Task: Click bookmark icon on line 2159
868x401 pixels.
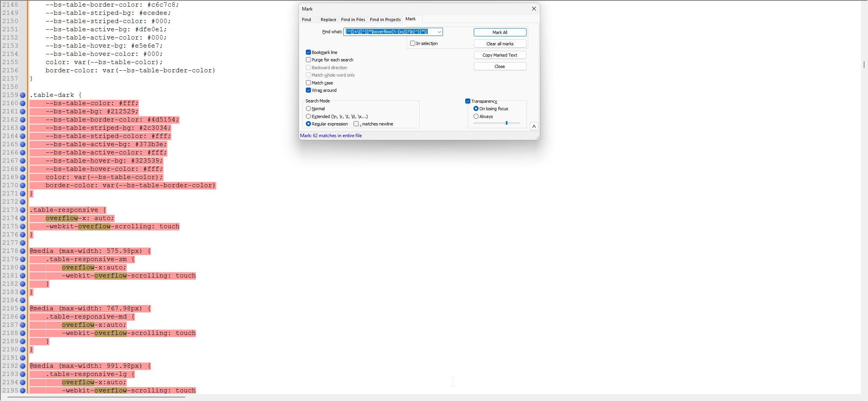Action: 23,95
